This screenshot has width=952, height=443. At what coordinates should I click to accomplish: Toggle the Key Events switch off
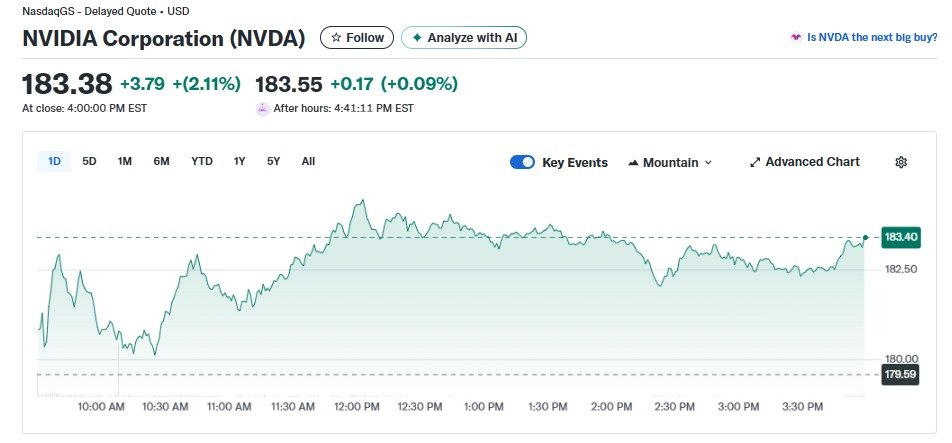(x=522, y=162)
